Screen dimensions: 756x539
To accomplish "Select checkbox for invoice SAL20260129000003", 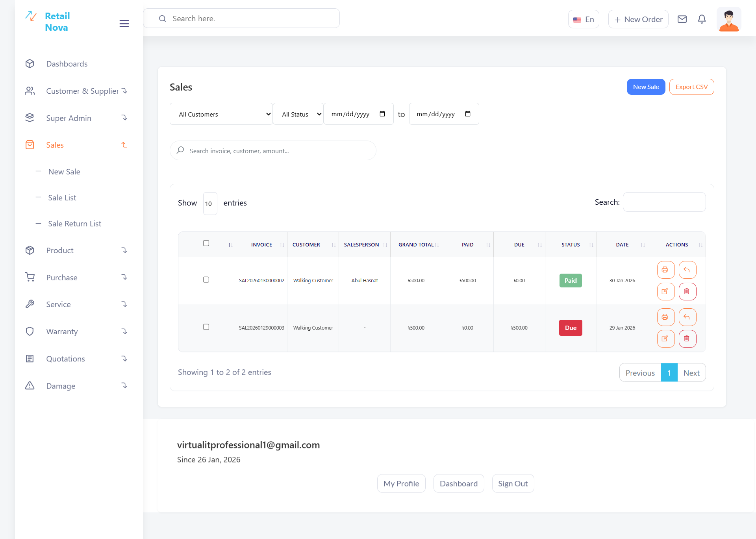I will pyautogui.click(x=206, y=327).
